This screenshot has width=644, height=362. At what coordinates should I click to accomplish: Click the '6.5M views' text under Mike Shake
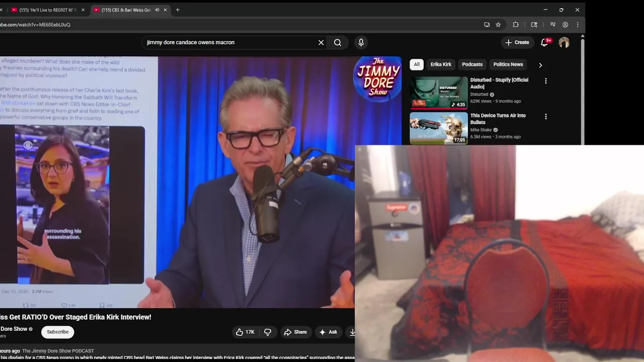click(481, 137)
